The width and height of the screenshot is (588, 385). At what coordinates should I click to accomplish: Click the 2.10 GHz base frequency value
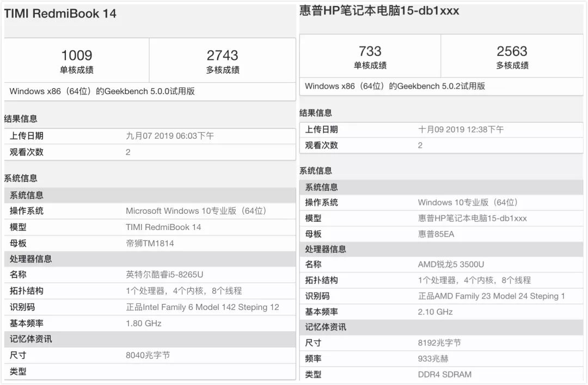coord(436,312)
